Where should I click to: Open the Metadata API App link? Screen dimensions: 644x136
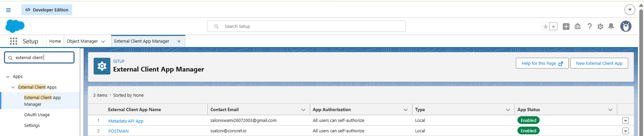click(x=126, y=121)
